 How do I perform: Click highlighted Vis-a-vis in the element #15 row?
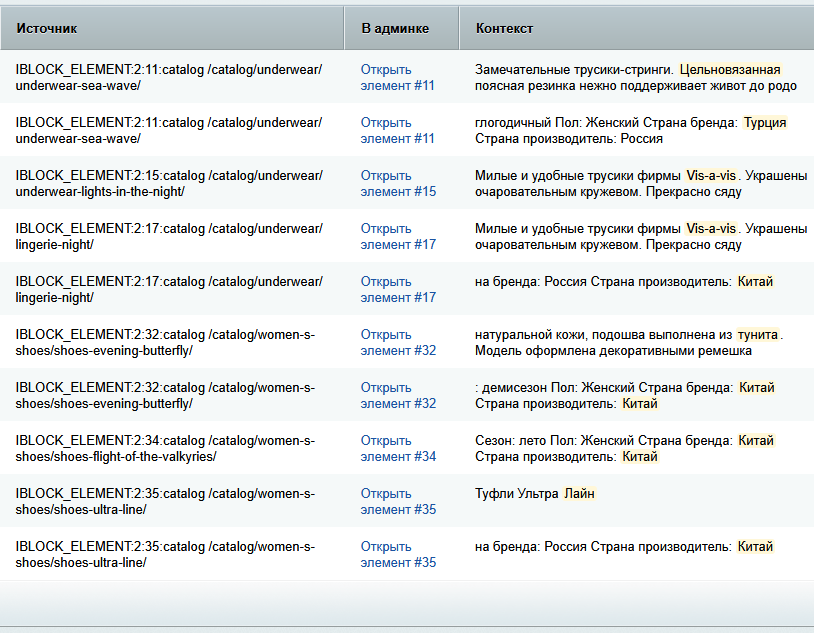pos(711,176)
